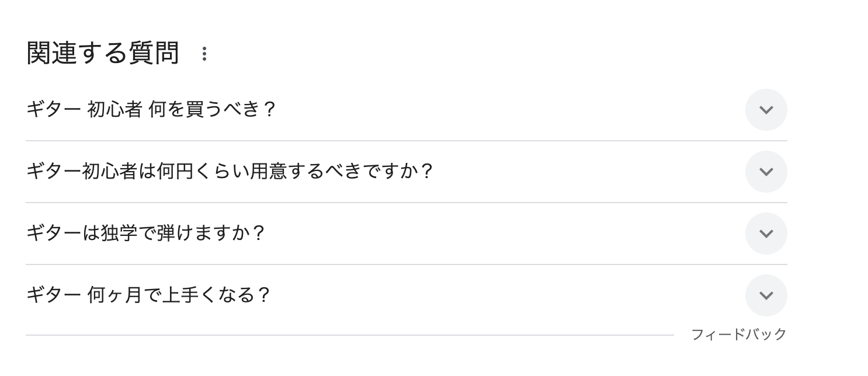Open the three-dot menu beside 関連する質問
Screen dimensions: 868x376
[204, 54]
